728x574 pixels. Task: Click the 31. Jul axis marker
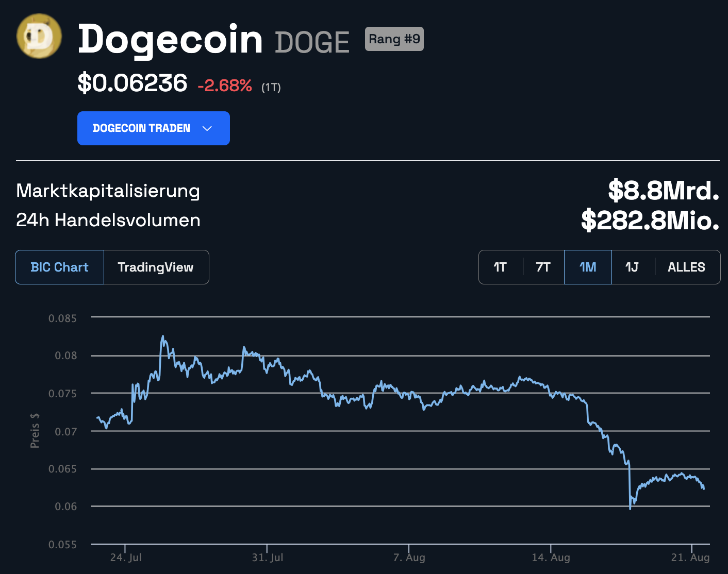pos(268,558)
